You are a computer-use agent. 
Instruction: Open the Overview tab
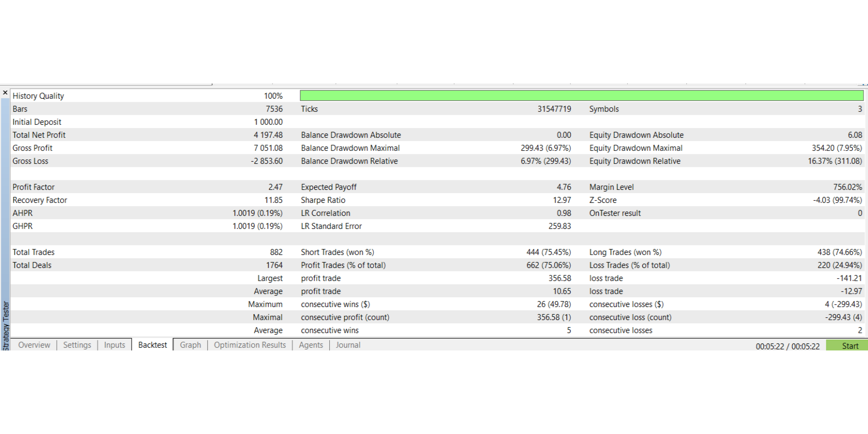34,345
